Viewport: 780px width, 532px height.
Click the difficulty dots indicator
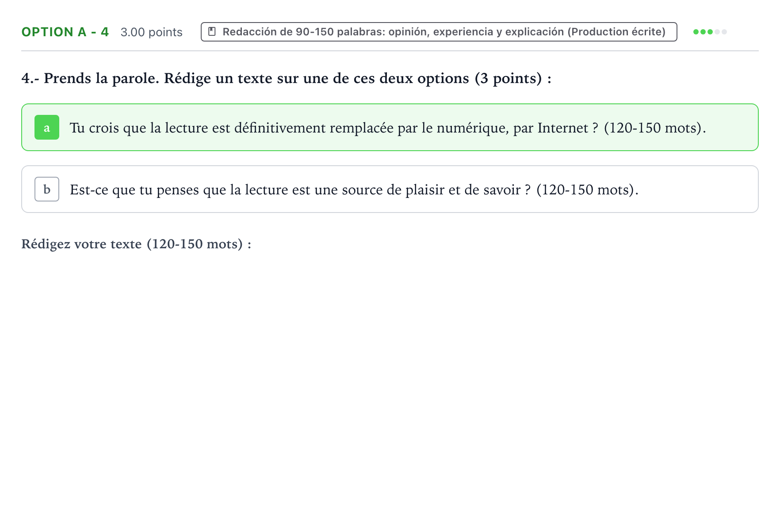coord(710,32)
